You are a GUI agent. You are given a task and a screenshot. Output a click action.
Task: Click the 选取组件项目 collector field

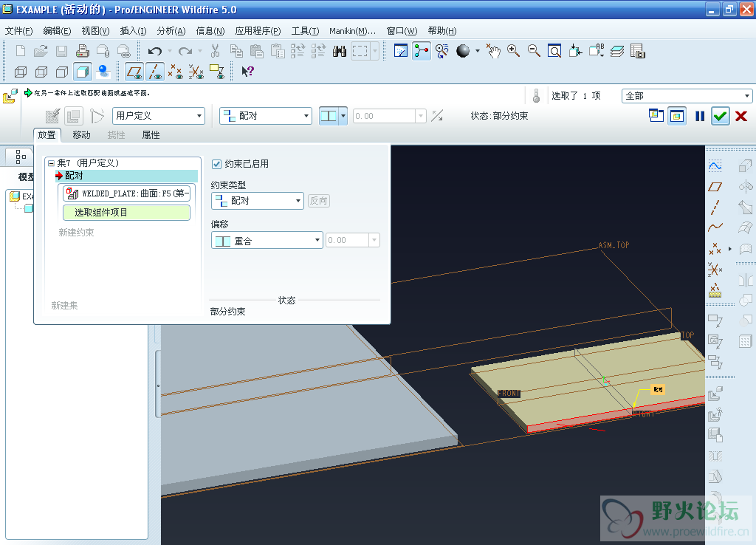coord(126,213)
